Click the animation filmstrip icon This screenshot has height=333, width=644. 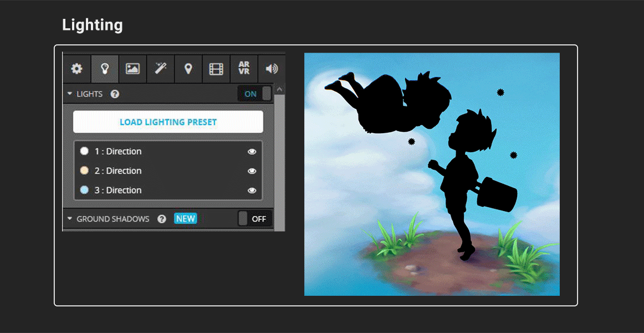(x=216, y=69)
